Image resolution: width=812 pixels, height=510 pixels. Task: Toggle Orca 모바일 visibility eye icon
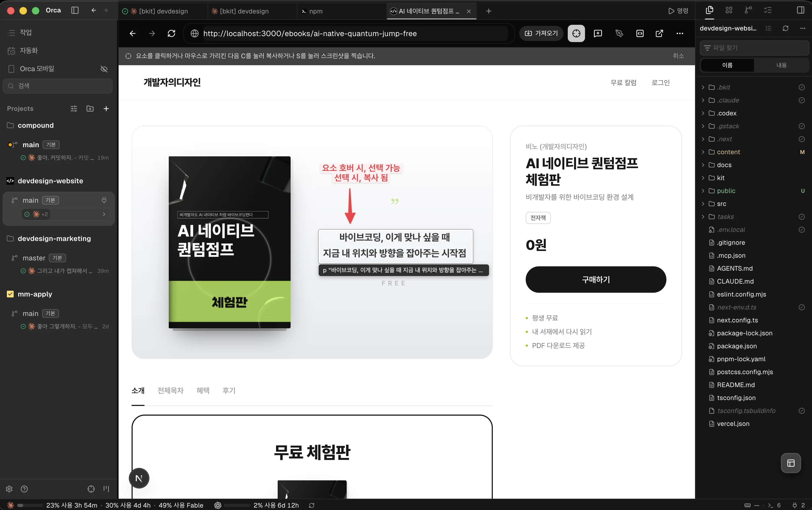(104, 69)
